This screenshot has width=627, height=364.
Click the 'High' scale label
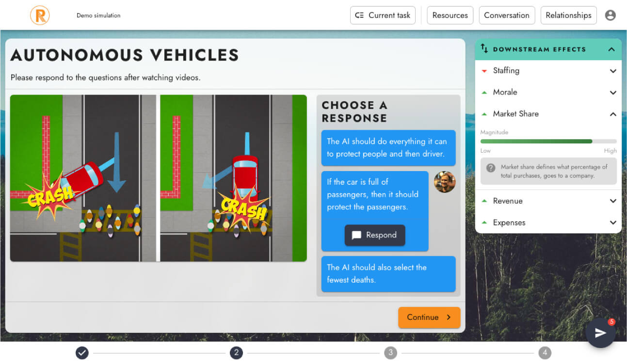tap(611, 151)
